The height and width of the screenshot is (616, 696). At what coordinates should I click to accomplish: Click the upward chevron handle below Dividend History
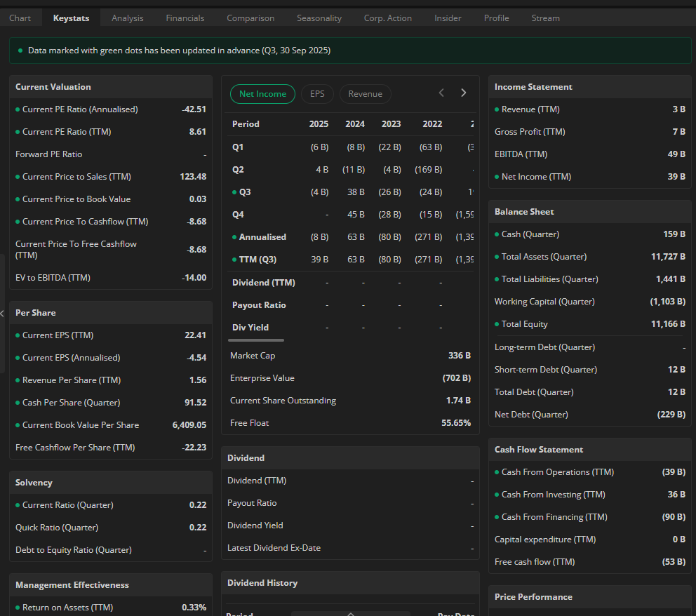click(x=350, y=613)
